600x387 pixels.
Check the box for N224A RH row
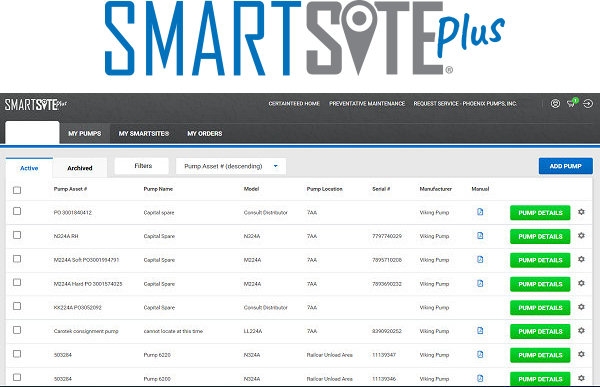17,235
